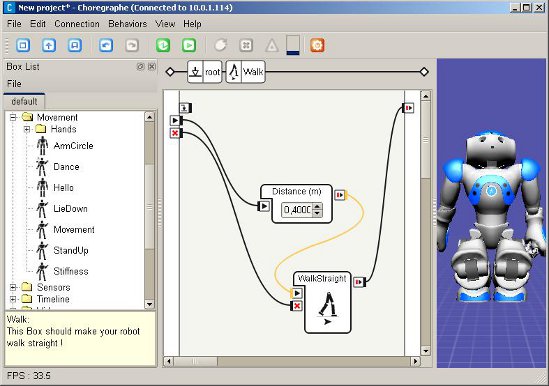Click the battery level indicator in toolbar

[293, 45]
